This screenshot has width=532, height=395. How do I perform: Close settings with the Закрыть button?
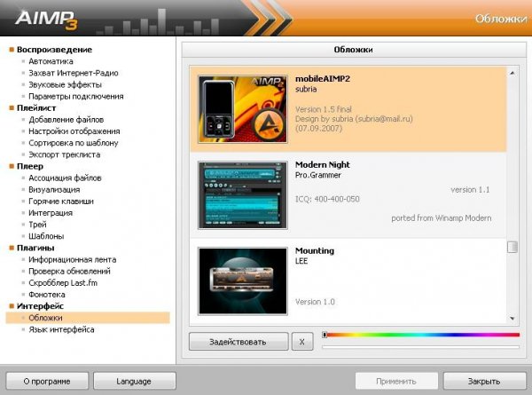[484, 381]
